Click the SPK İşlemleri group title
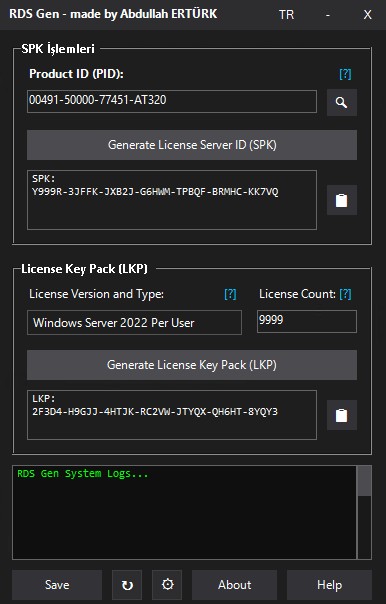 (58, 49)
